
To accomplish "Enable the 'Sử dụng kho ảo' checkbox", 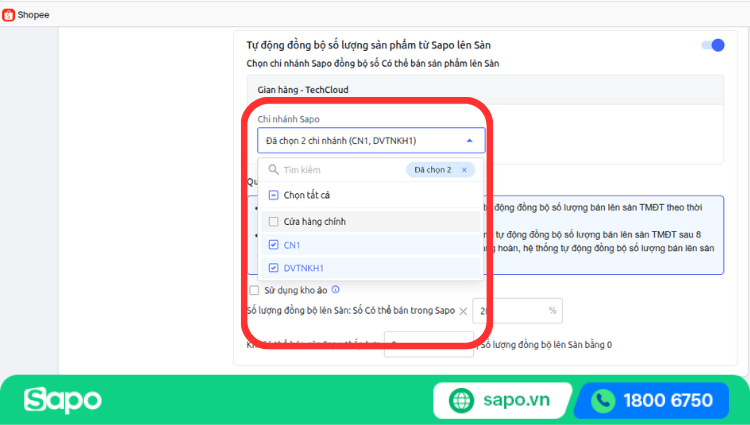I will tap(254, 290).
